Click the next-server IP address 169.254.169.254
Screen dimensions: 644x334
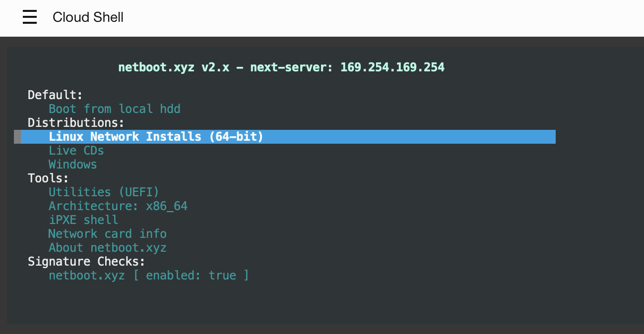click(x=392, y=67)
